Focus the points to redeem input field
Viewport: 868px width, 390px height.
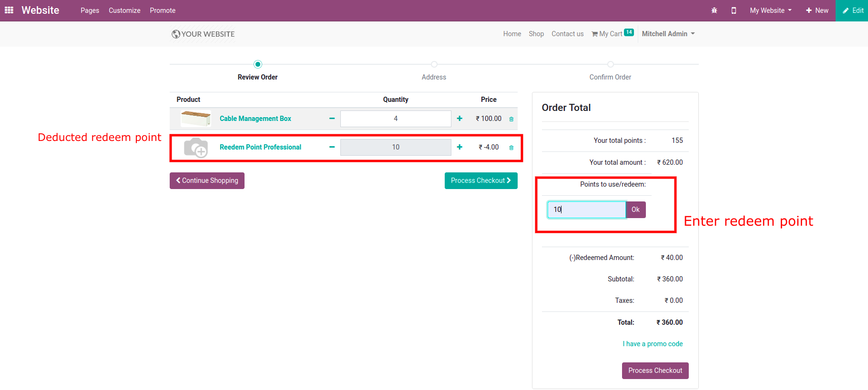click(x=586, y=210)
